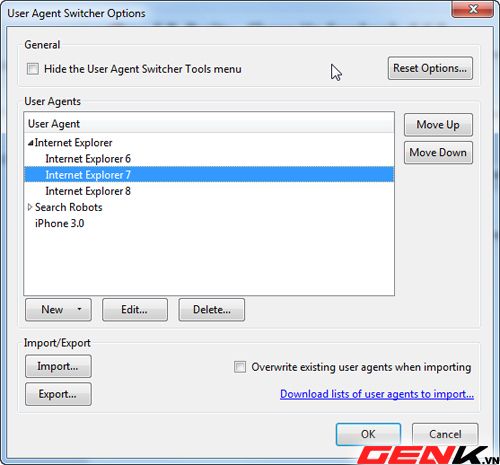Confirm settings with OK

coord(368,434)
